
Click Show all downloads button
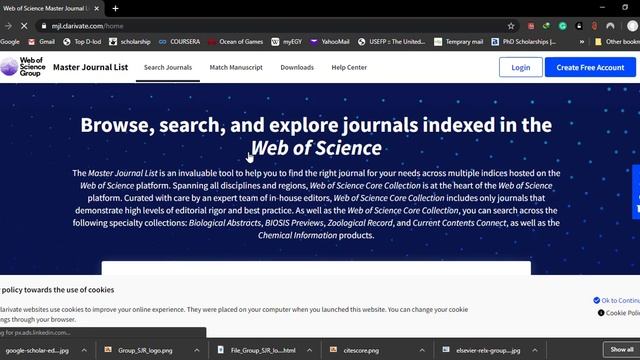click(x=621, y=350)
